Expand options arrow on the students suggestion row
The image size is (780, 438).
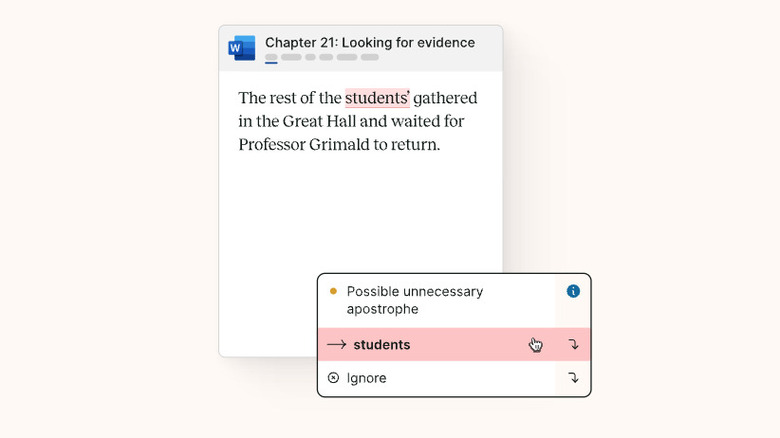click(573, 345)
